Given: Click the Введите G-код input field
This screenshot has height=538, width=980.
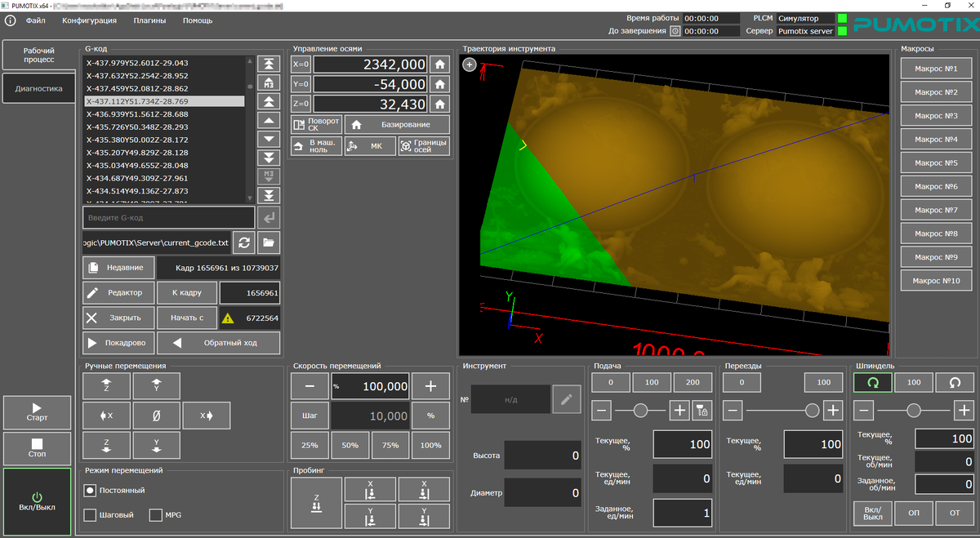Looking at the screenshot, I should [x=169, y=218].
